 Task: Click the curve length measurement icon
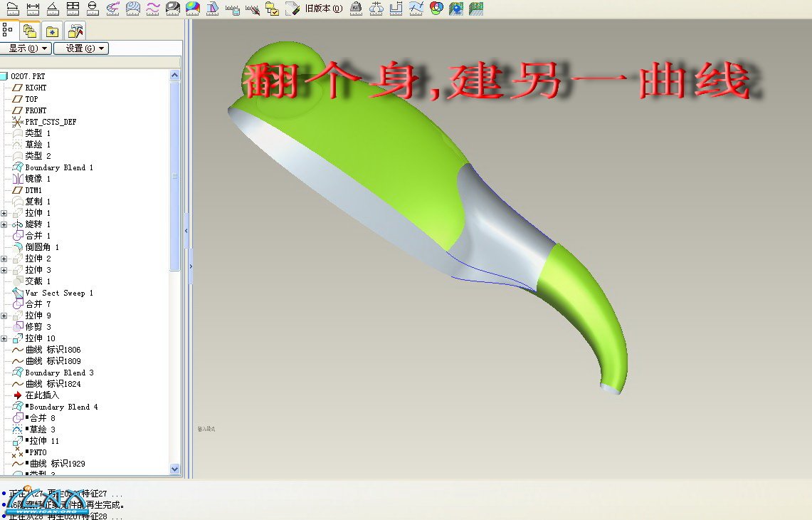12,9
